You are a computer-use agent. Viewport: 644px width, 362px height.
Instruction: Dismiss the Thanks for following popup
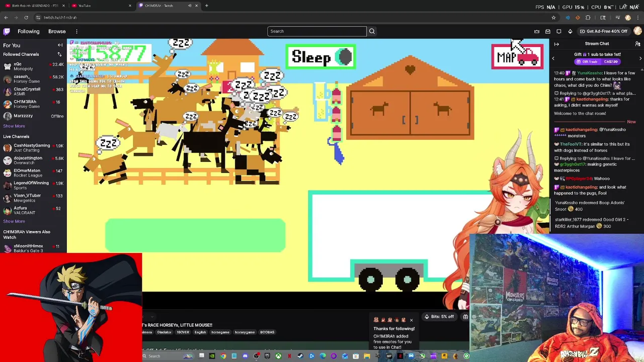411,320
